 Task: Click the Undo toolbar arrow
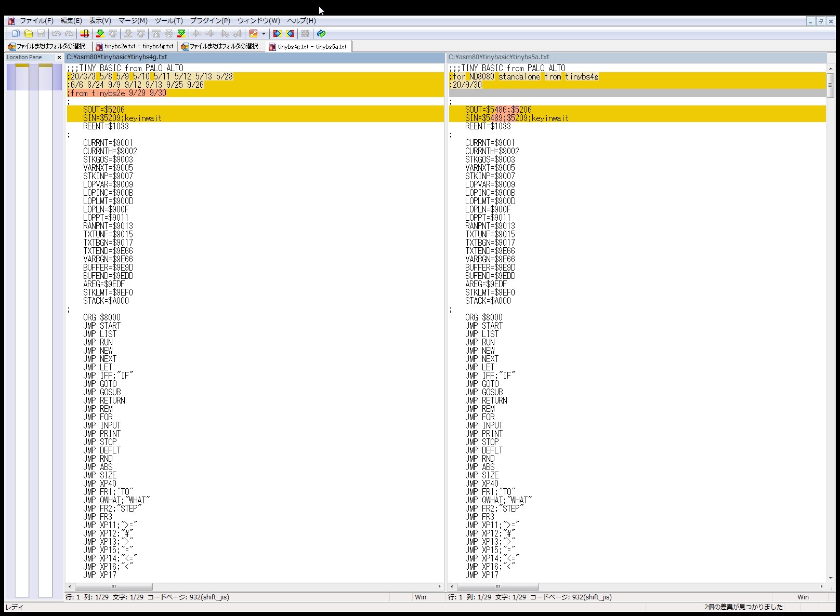pos(57,34)
